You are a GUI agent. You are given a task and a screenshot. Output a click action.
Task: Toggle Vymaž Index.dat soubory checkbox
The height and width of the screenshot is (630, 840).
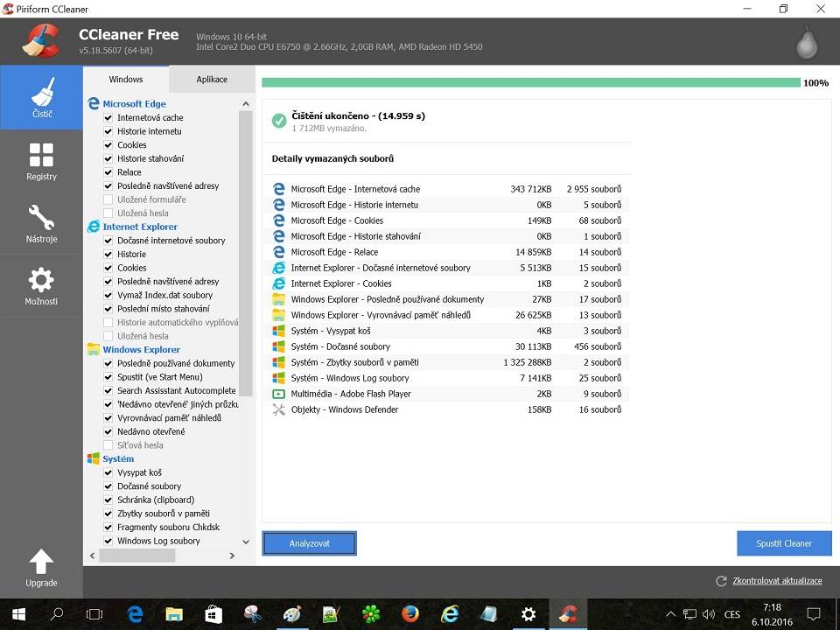108,295
